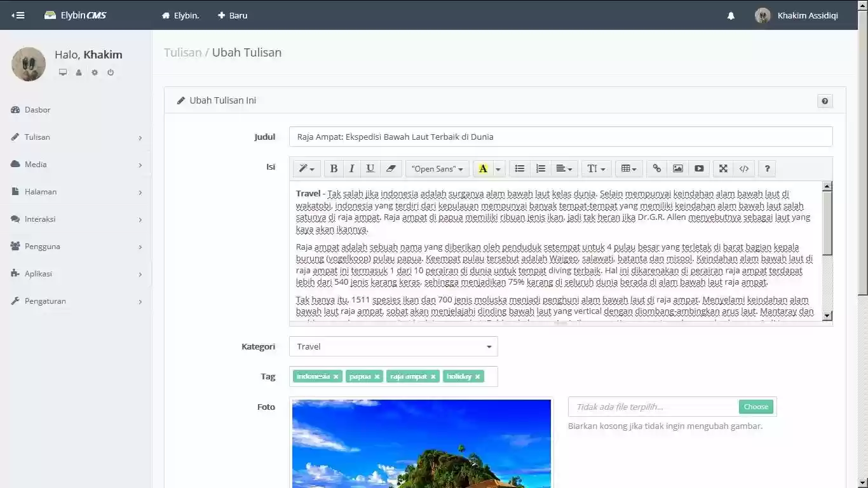Click the Choose file button
The width and height of the screenshot is (868, 488).
pyautogui.click(x=756, y=407)
